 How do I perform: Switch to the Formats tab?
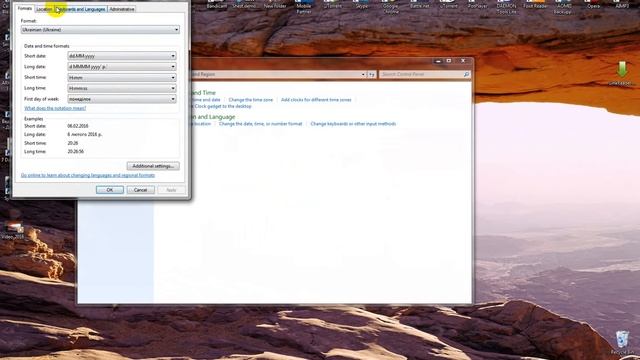[x=24, y=8]
